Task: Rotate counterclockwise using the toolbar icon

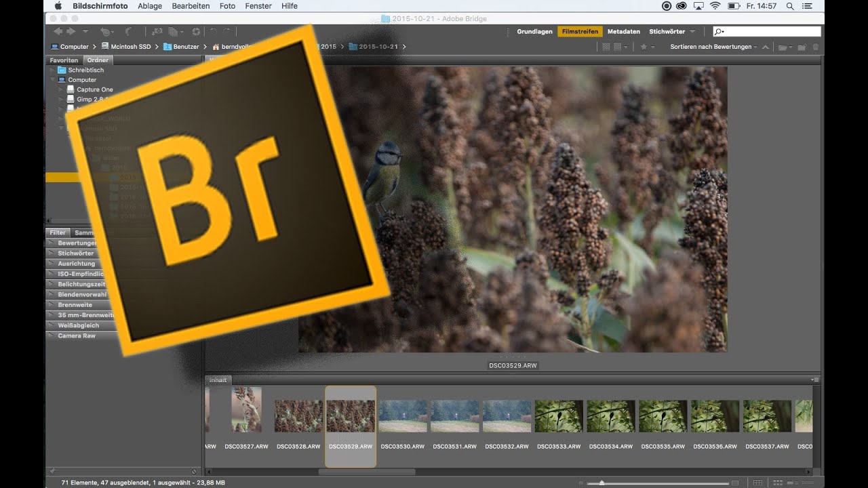Action: click(x=213, y=32)
